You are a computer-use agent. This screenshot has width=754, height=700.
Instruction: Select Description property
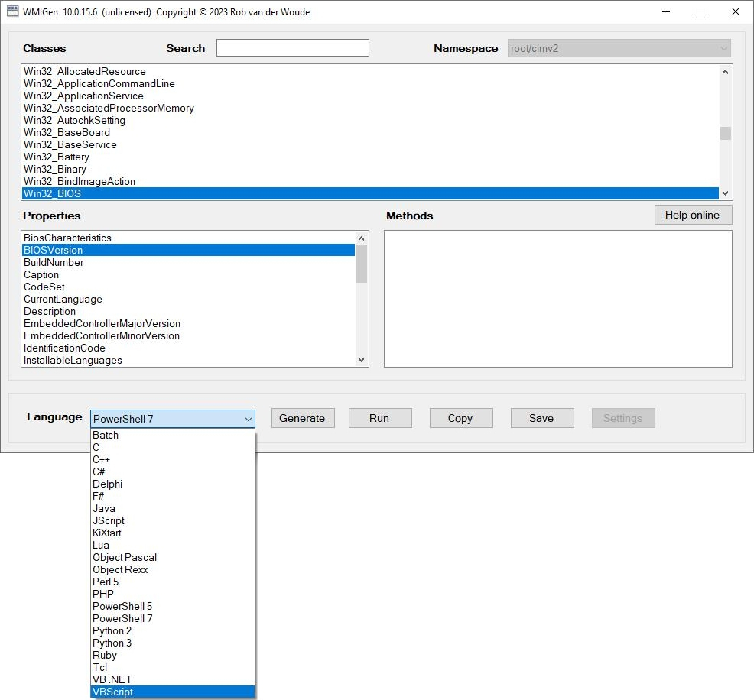[x=188, y=311]
